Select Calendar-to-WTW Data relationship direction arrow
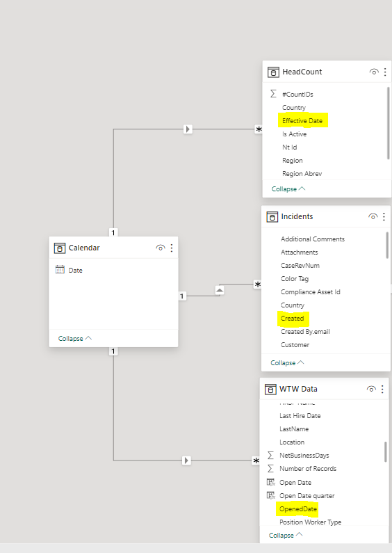 point(186,460)
